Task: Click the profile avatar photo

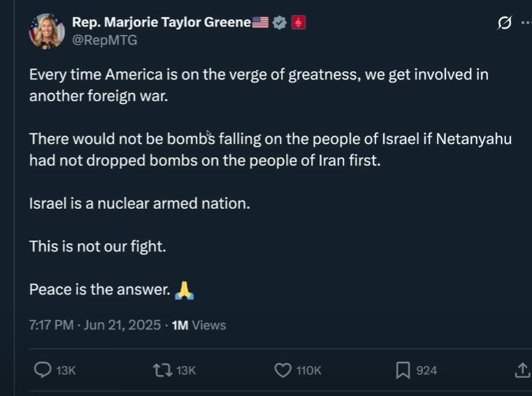Action: pos(47,31)
